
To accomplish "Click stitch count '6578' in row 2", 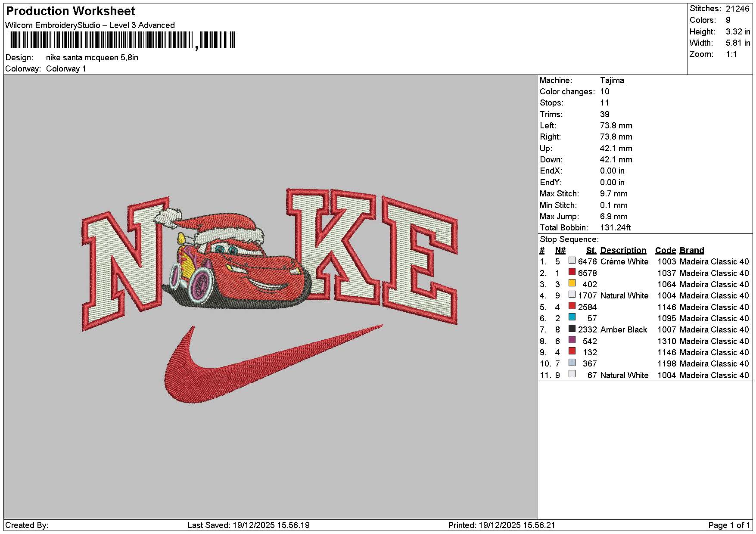I will click(587, 273).
